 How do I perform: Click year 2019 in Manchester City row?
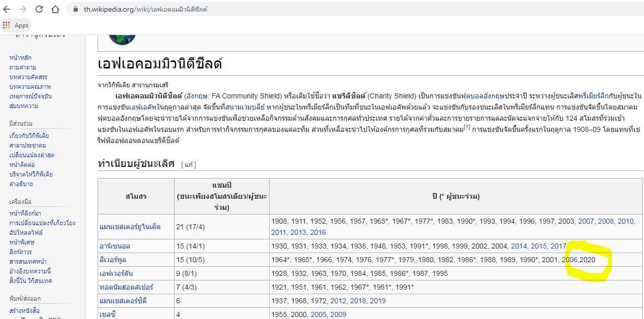[x=378, y=301]
